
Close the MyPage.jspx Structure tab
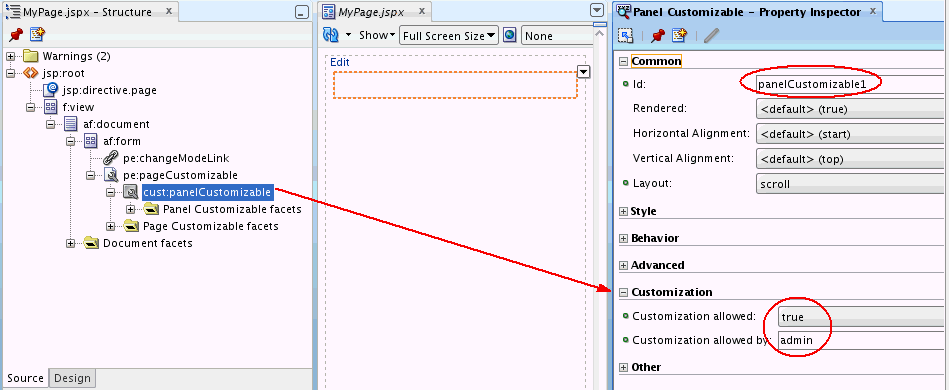pos(169,11)
